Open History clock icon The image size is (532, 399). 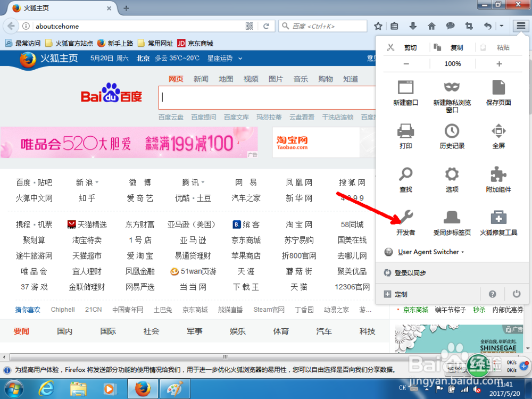(x=452, y=131)
